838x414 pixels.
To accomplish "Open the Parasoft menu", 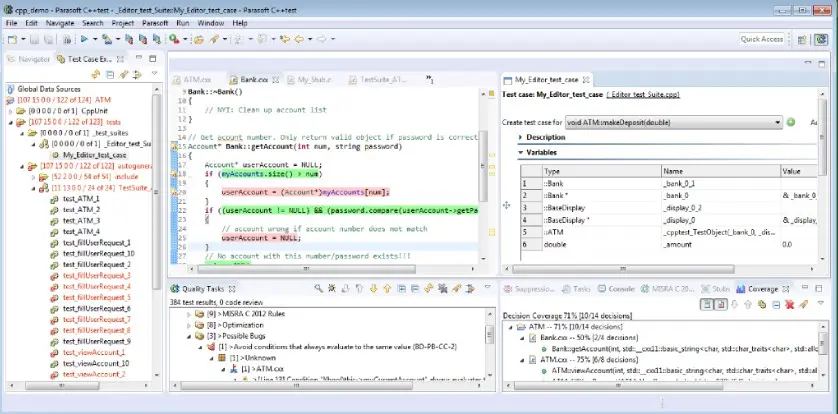I will 155,23.
